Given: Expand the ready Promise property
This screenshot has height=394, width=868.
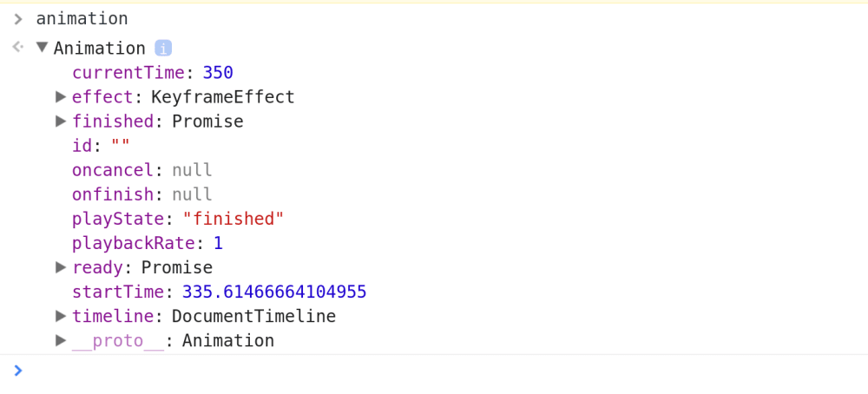Looking at the screenshot, I should tap(61, 267).
